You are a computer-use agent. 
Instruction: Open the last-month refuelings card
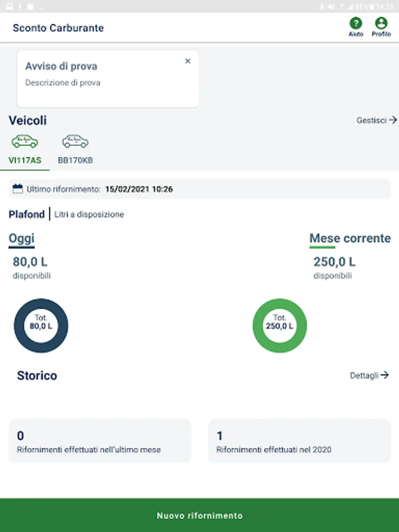[99, 441]
